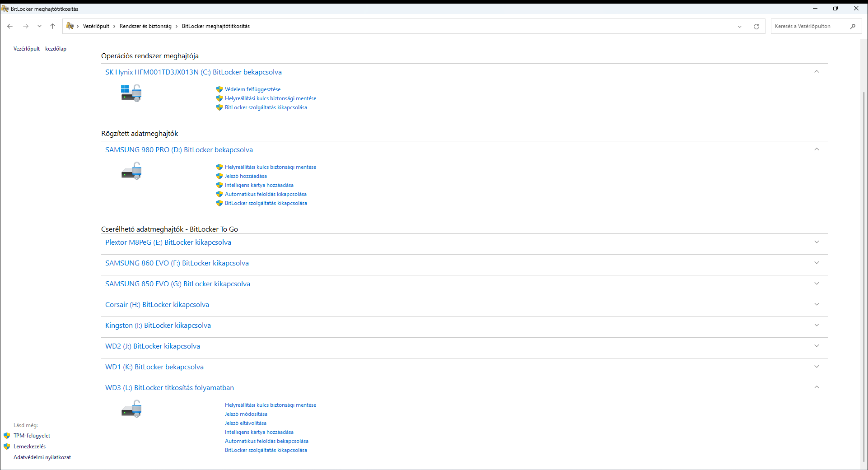This screenshot has height=470, width=868.
Task: Expand the Kingston I: drive chevron
Action: click(x=817, y=325)
